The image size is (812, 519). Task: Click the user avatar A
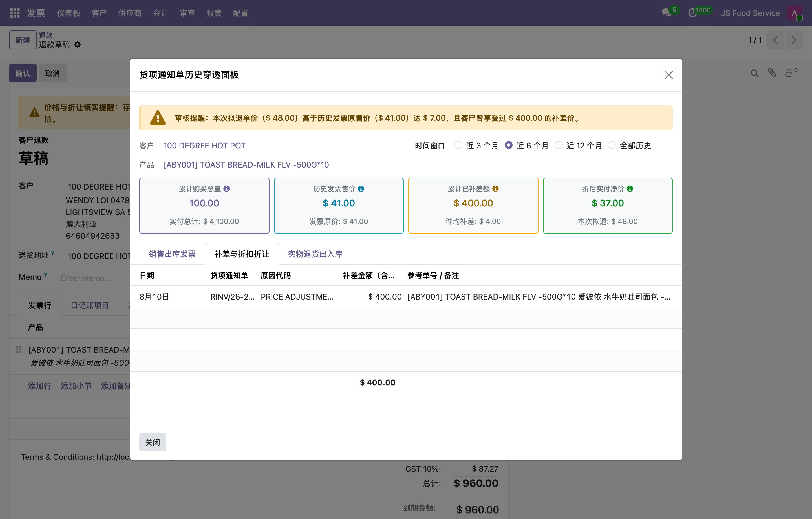point(795,13)
